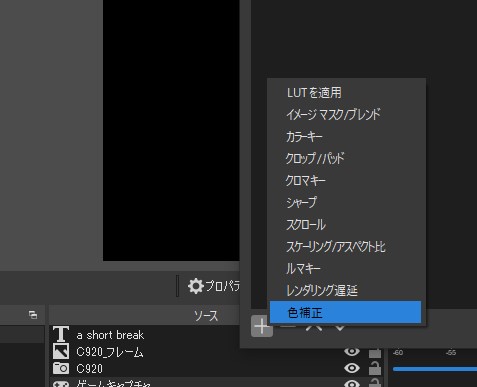This screenshot has height=387, width=477.
Task: Select イメージ マスク/ブレンド filter
Action: click(346, 114)
